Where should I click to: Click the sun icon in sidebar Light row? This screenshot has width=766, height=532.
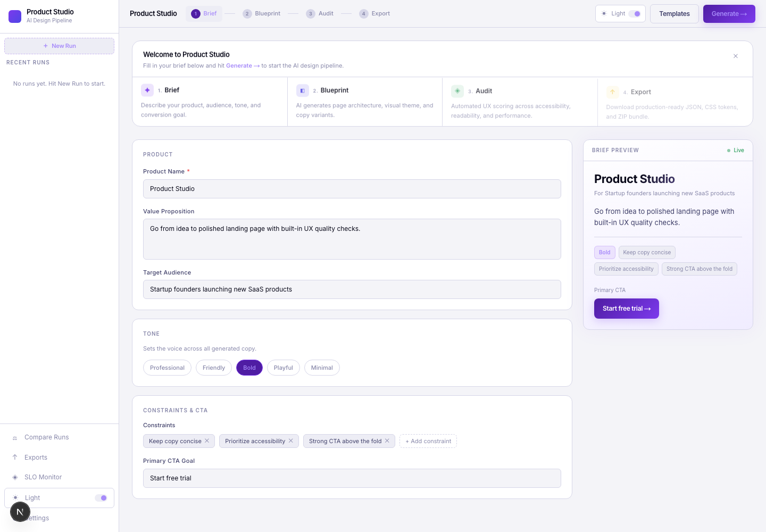(15, 498)
